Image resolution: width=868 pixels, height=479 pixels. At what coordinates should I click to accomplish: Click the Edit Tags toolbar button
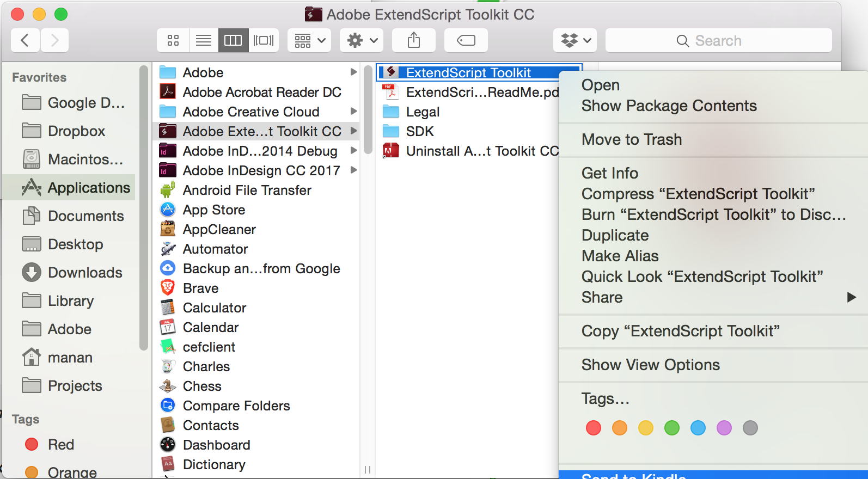(466, 40)
